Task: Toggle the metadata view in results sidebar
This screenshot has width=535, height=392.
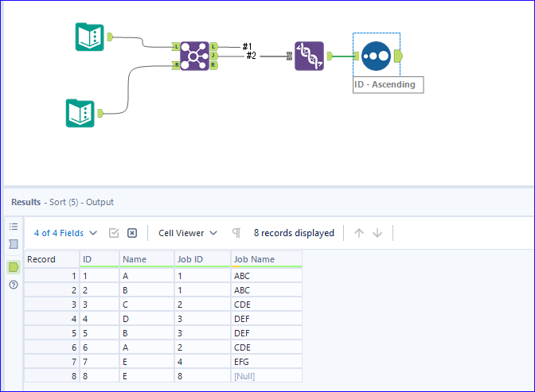Action: coord(13,244)
